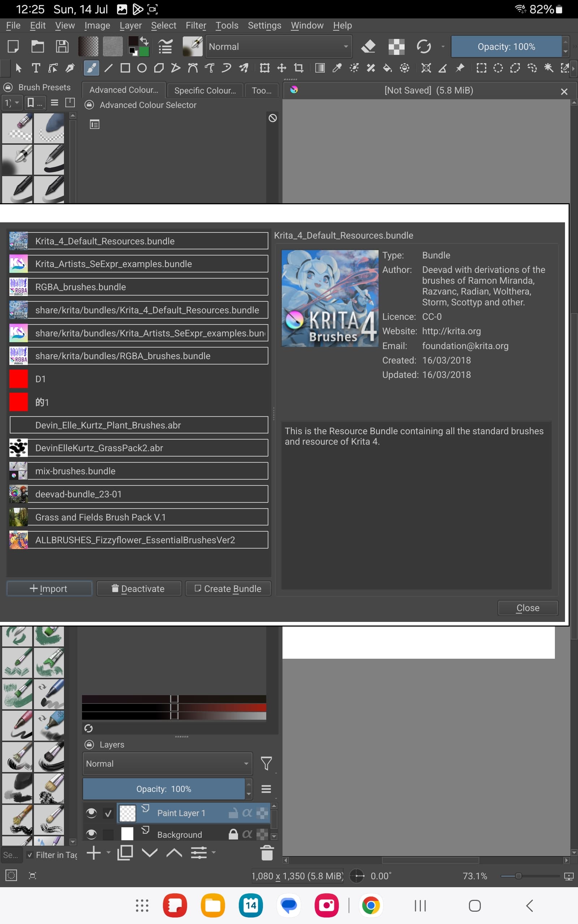Toggle alpha lock on the Background layer
Viewport: 578px width, 924px height.
247,834
